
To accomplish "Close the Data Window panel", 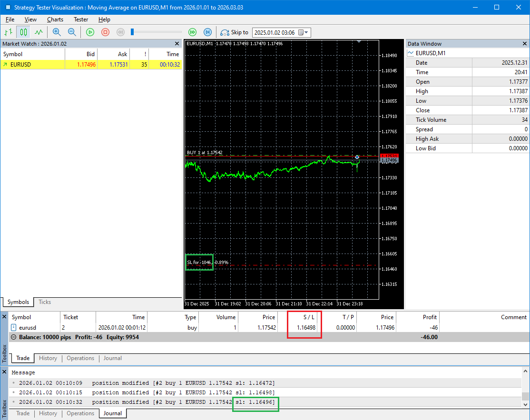I will coord(525,44).
